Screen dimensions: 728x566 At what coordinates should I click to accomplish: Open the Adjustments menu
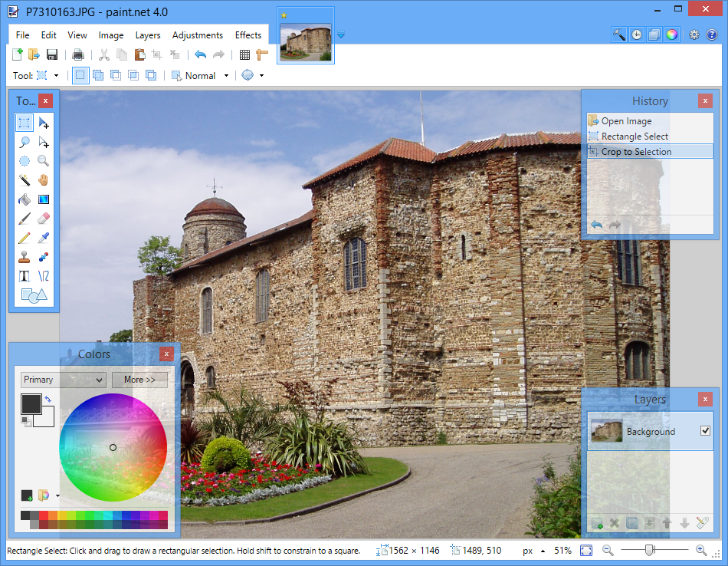[197, 35]
